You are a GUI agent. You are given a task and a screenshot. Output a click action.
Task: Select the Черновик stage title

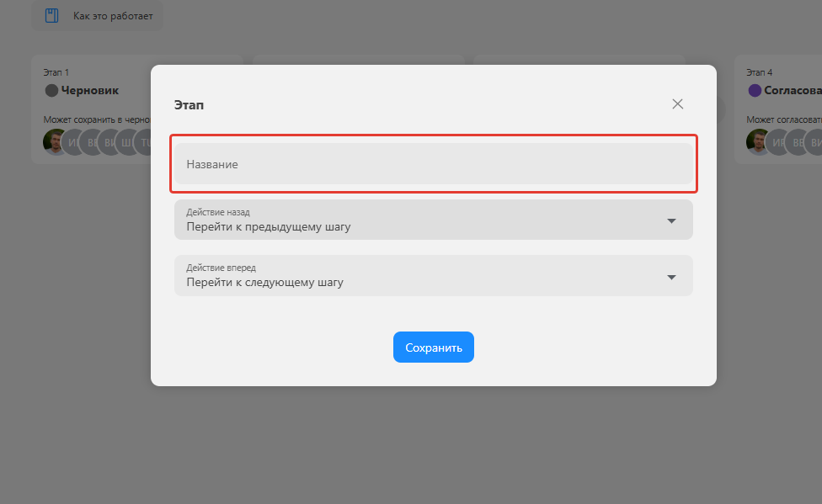[90, 90]
